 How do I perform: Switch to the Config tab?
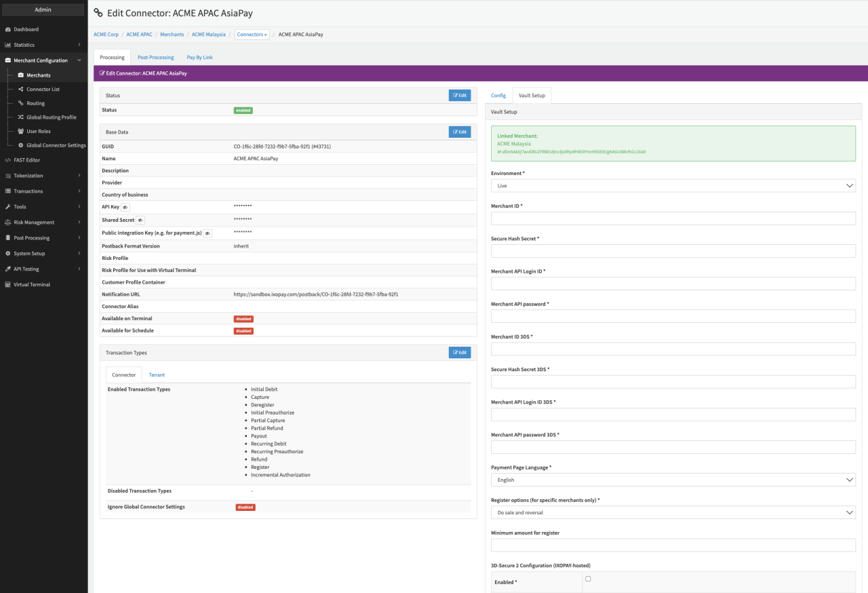498,96
